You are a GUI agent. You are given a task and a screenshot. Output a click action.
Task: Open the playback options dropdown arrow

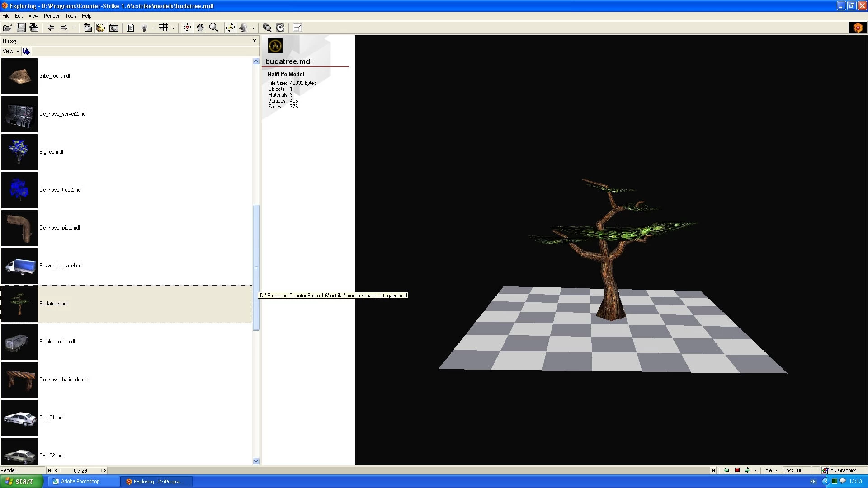coord(755,471)
